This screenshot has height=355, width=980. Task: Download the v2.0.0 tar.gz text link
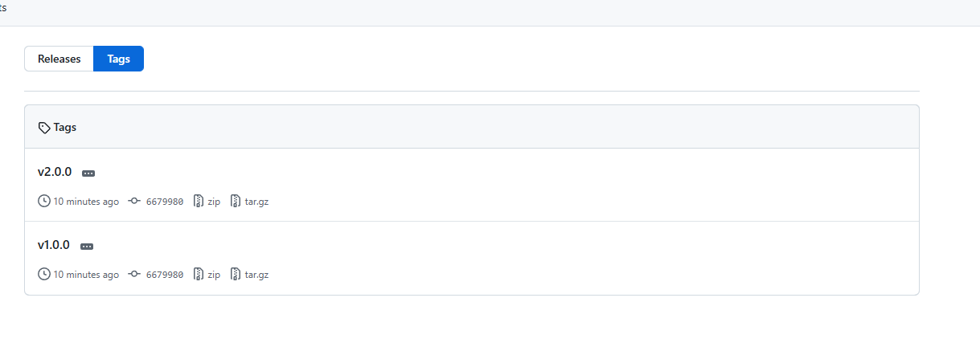click(x=256, y=202)
